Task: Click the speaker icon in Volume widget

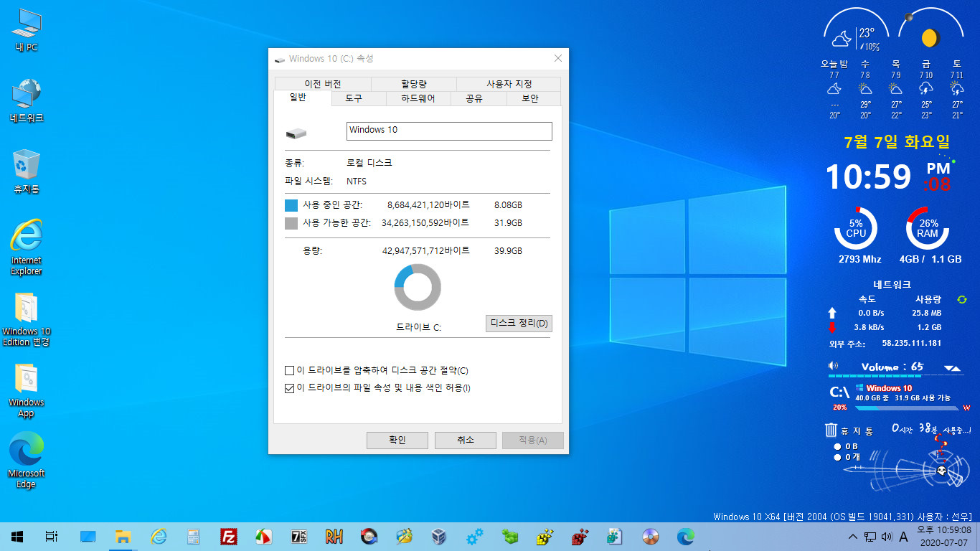Action: coord(833,366)
